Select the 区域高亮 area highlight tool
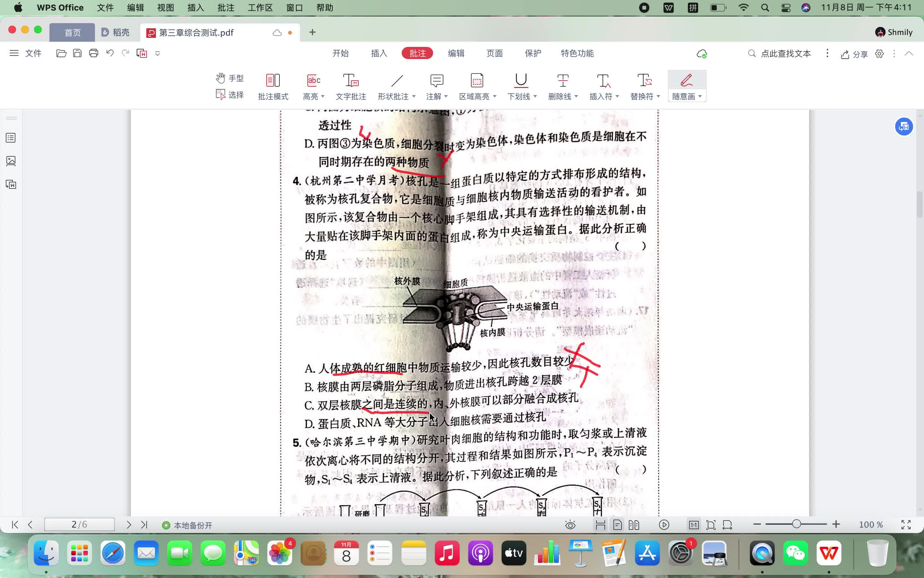The width and height of the screenshot is (924, 578). tap(477, 81)
